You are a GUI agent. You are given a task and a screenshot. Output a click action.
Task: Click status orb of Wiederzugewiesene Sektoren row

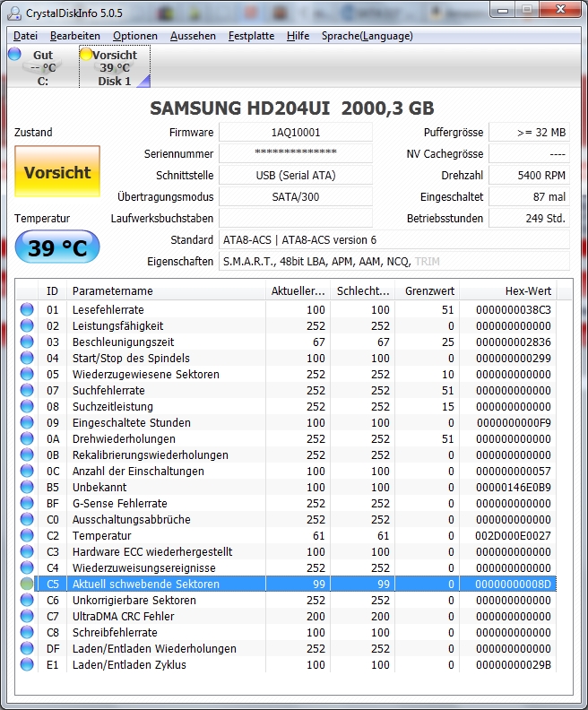point(27,374)
